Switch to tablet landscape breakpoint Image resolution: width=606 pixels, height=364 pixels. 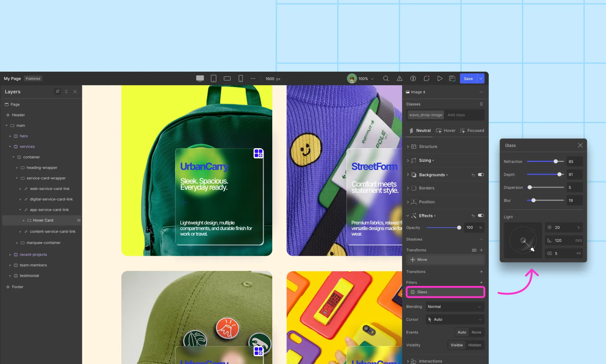[x=227, y=78]
